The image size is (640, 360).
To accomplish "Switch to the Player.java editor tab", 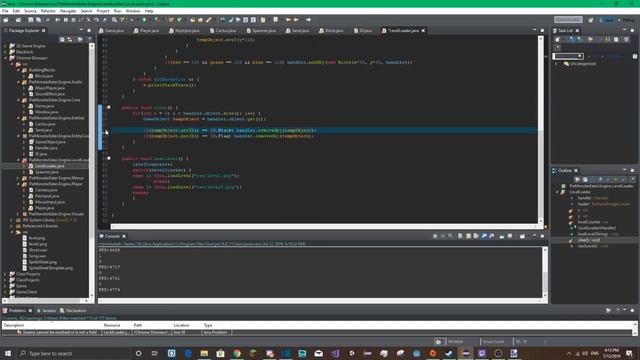I will point(146,31).
